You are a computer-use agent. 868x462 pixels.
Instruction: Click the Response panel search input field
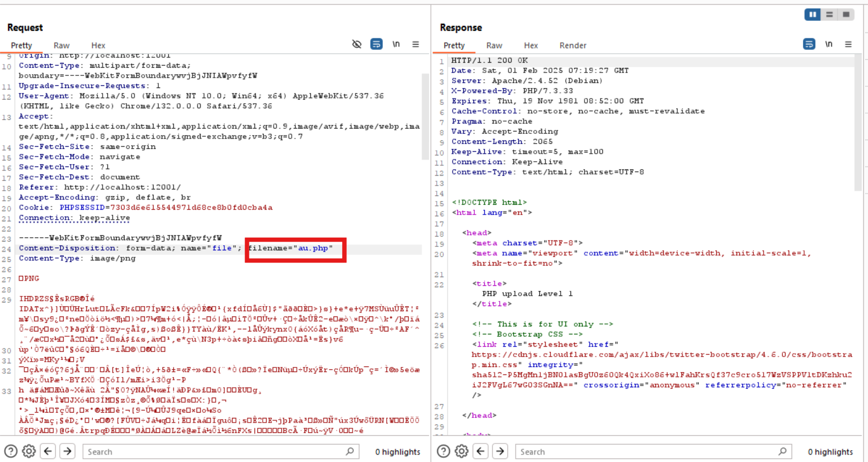click(649, 452)
